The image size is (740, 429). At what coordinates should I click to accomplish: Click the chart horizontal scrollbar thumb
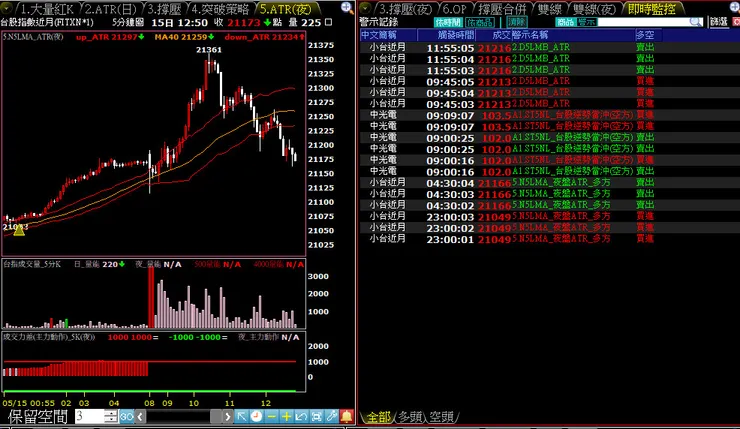click(x=216, y=416)
